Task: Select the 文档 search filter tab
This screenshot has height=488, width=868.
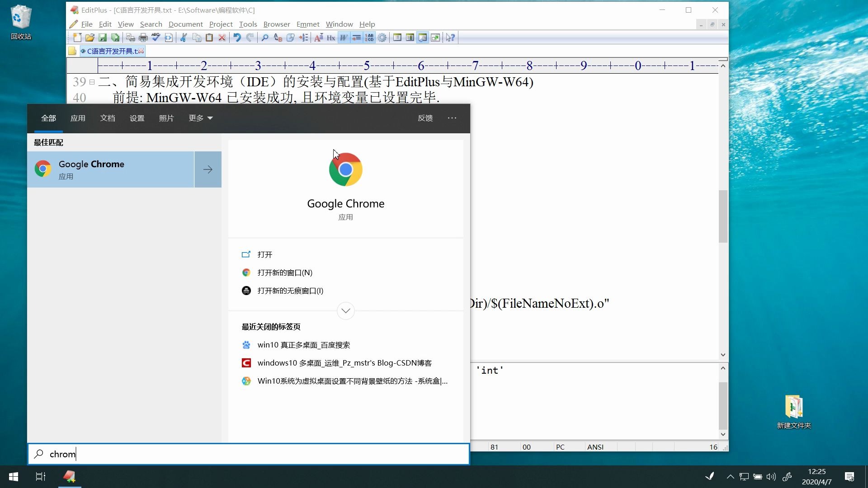Action: pyautogui.click(x=107, y=117)
